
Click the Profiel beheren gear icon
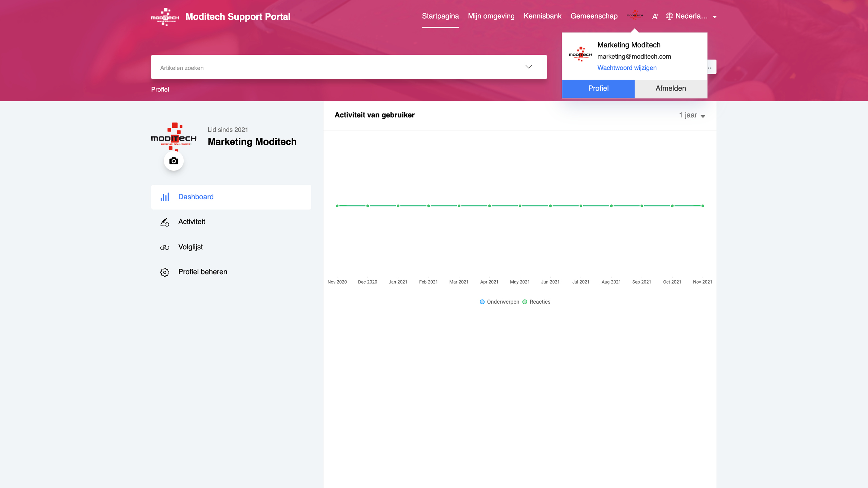(x=165, y=272)
